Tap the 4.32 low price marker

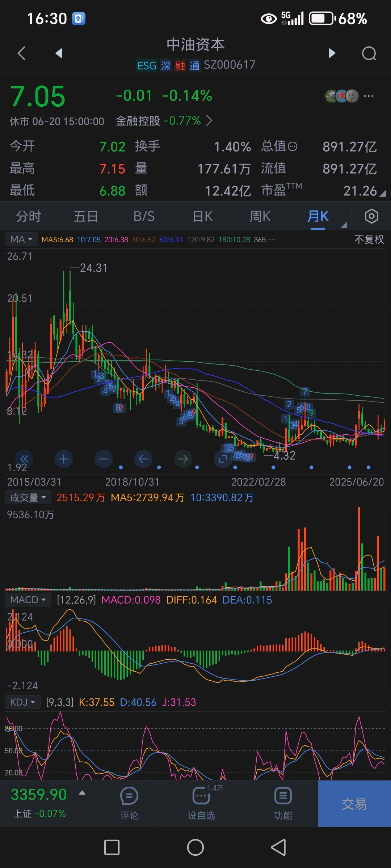[285, 456]
